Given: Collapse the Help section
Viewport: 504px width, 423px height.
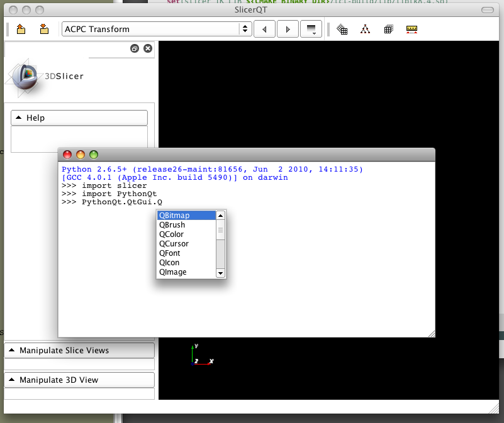Looking at the screenshot, I should [x=79, y=118].
